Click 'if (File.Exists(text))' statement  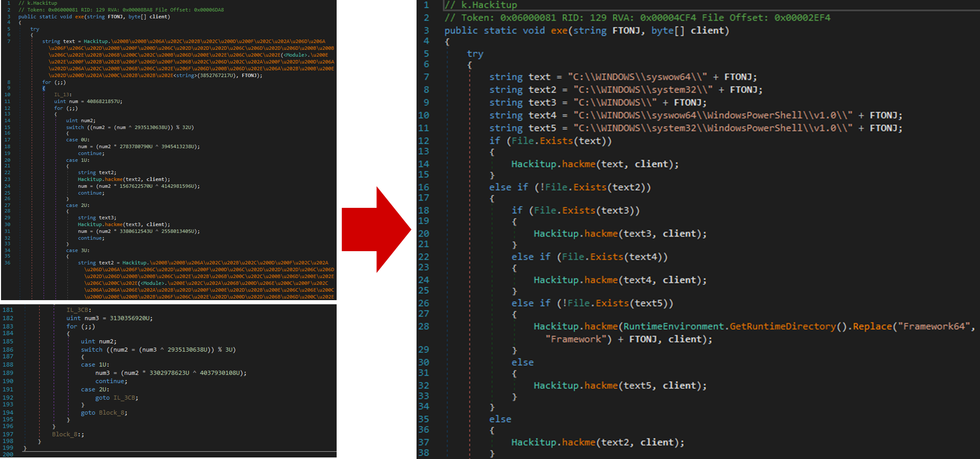point(550,141)
